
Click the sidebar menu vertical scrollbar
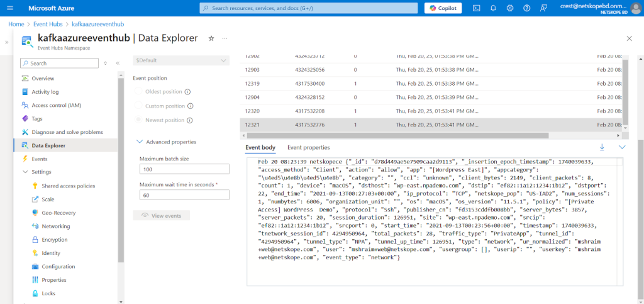(120, 170)
